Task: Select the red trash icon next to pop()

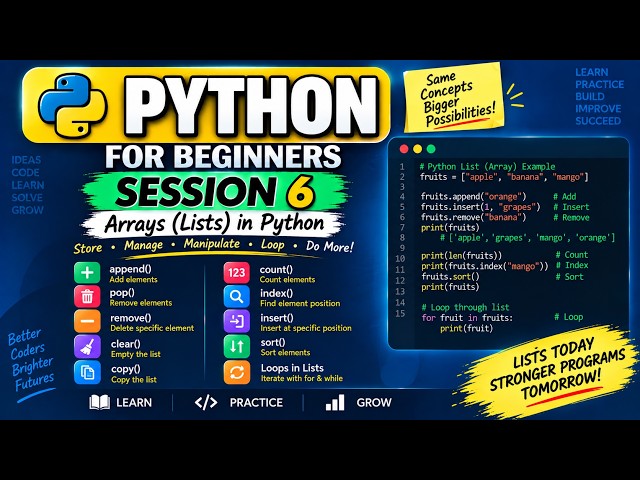Action: (x=87, y=297)
